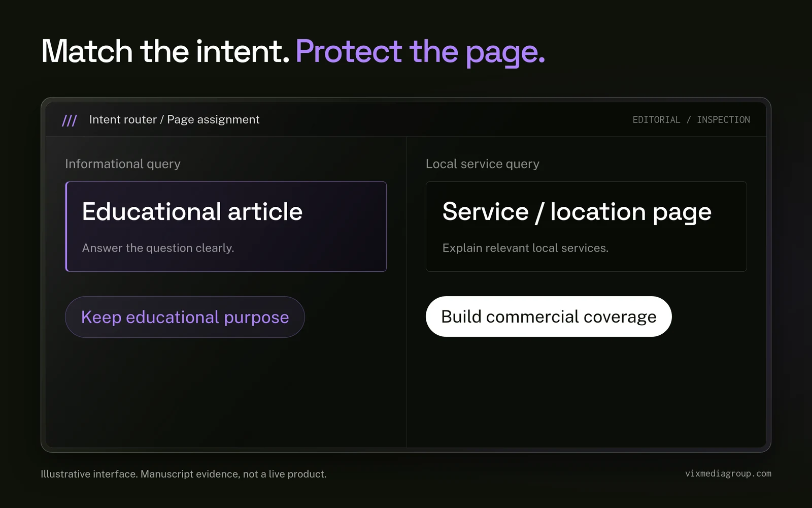Click the Build commercial coverage button
The image size is (812, 508).
pyautogui.click(x=549, y=316)
